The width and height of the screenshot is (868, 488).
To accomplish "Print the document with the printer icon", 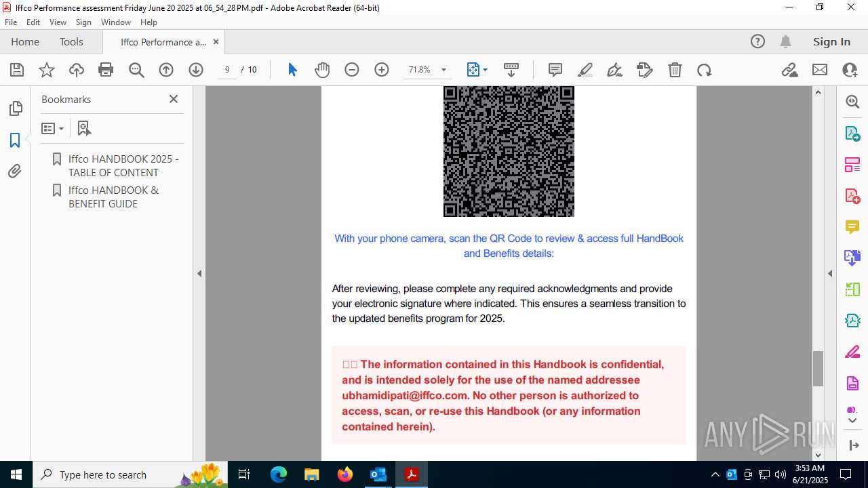I will click(106, 70).
